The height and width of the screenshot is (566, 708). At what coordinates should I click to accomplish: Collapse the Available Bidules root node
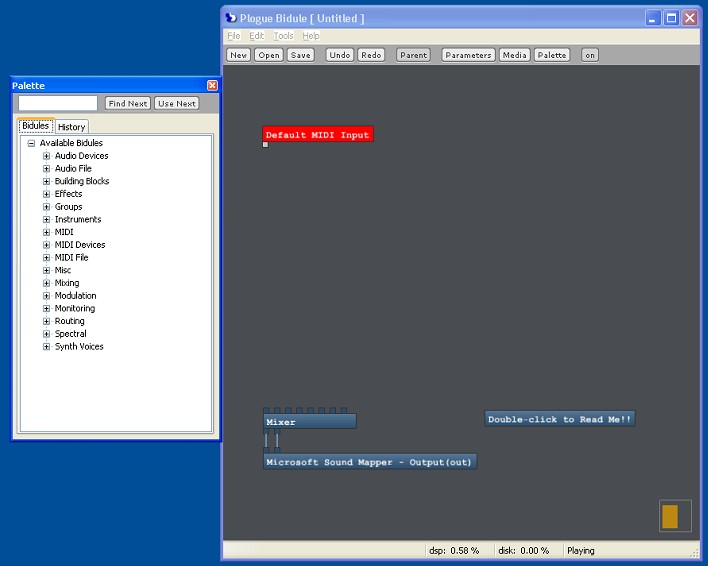tap(31, 144)
